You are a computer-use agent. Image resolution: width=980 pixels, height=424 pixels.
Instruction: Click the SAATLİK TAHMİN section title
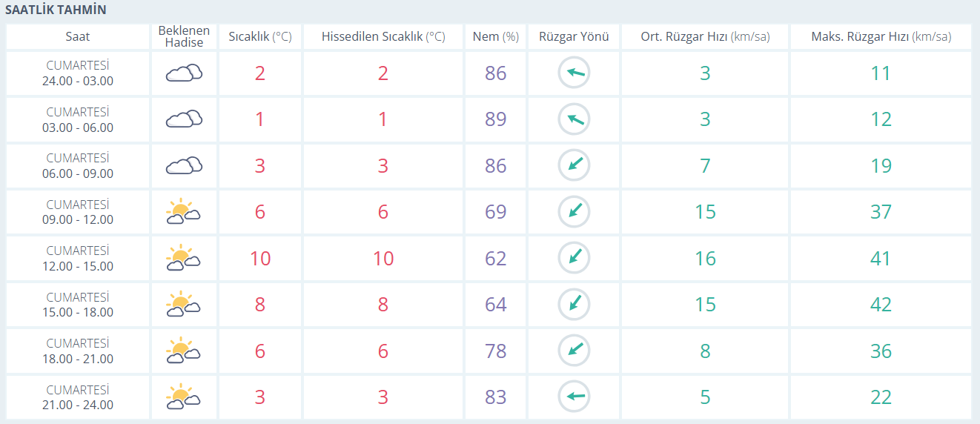point(56,10)
